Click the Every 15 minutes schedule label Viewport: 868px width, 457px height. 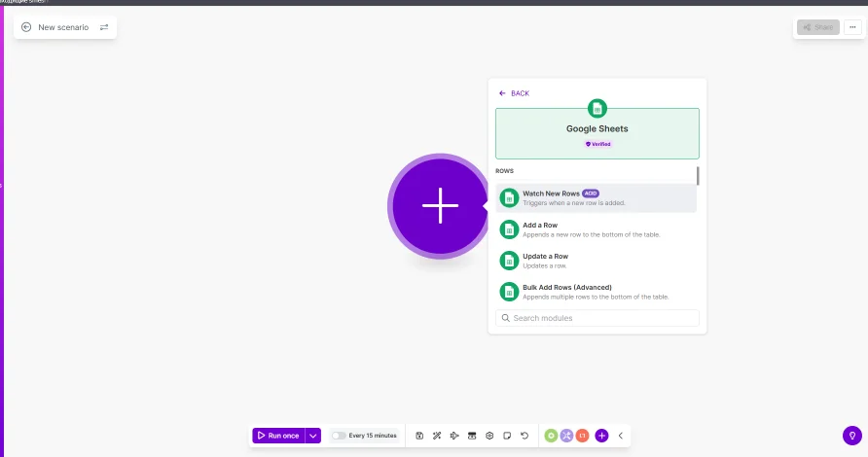point(373,436)
